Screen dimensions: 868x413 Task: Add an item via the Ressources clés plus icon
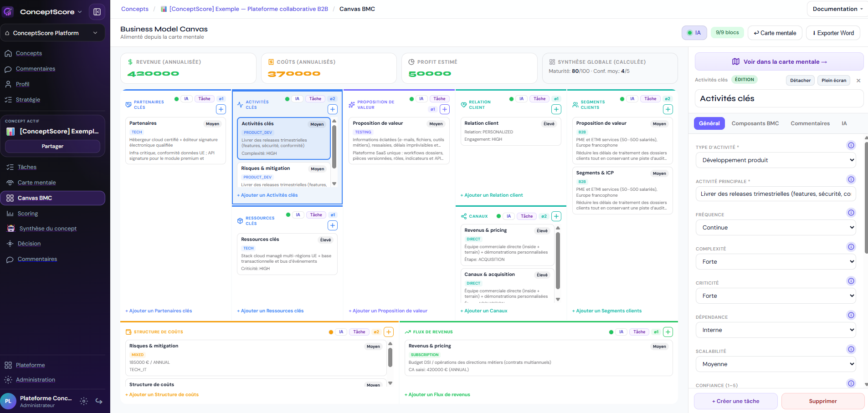(333, 225)
